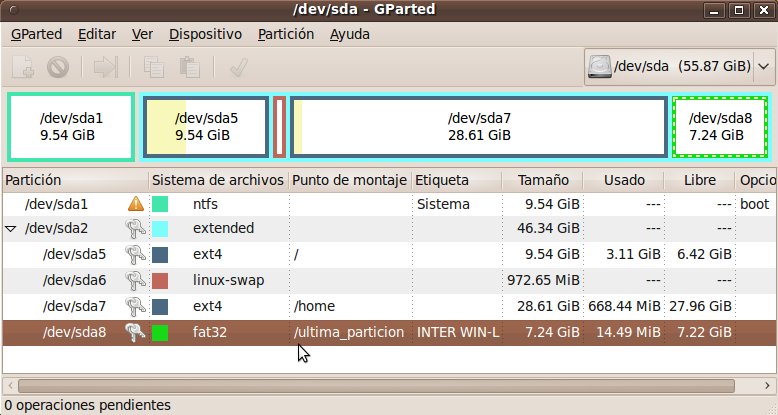Image resolution: width=778 pixels, height=415 pixels.
Task: Click the warning icon on /dev/sda1 row
Action: coord(135,204)
